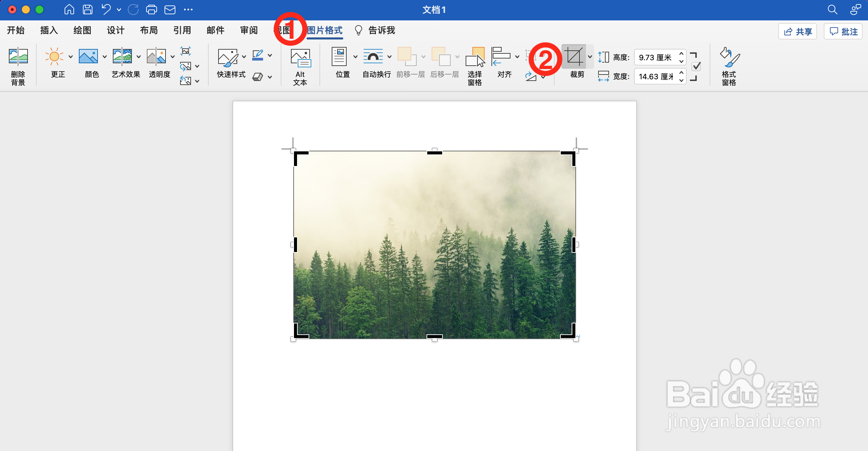The image size is (868, 451).
Task: Click the change picture icon
Action: (186, 66)
